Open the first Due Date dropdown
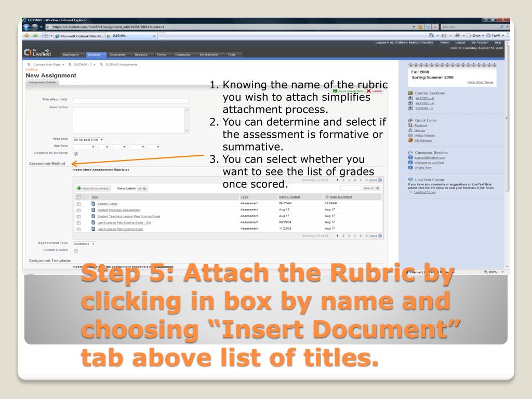The width and height of the screenshot is (532, 399). pos(84,147)
